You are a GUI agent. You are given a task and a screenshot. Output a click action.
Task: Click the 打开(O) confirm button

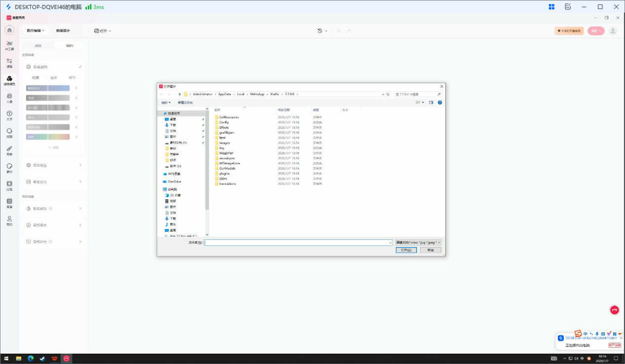pos(405,250)
